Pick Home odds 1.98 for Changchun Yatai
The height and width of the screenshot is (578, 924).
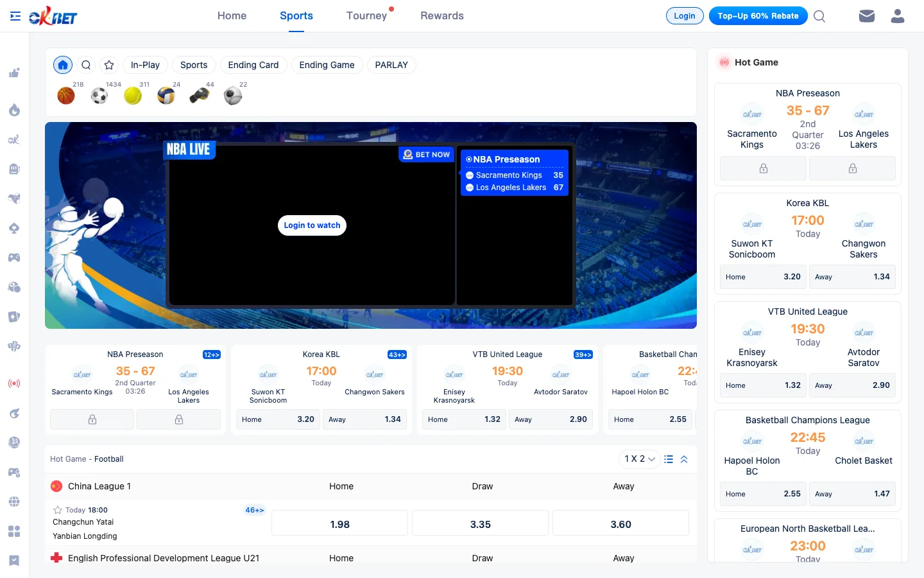[x=339, y=523]
